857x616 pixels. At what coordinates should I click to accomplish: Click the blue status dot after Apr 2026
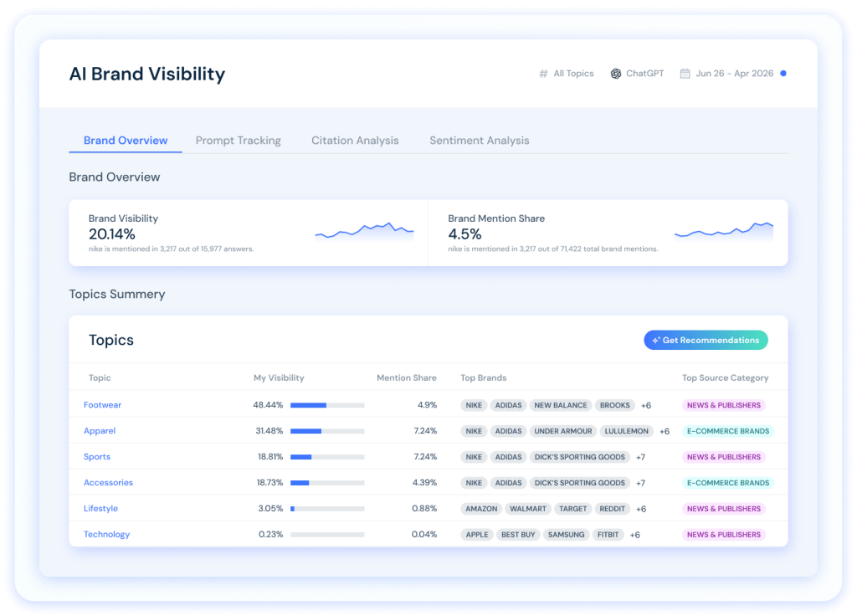pos(783,74)
